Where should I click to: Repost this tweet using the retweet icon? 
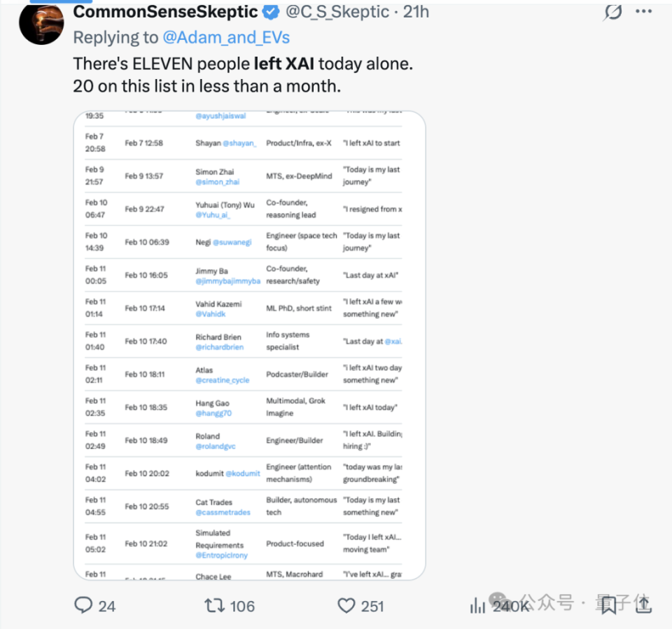coord(214,605)
